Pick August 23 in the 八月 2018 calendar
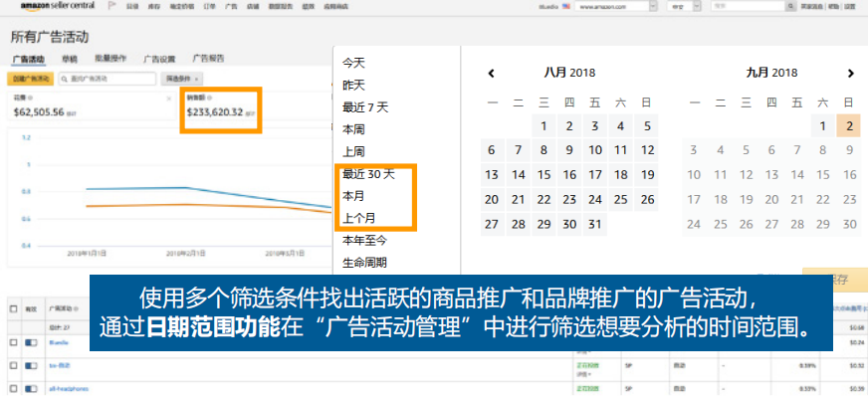This screenshot has height=398, width=868. (x=569, y=199)
